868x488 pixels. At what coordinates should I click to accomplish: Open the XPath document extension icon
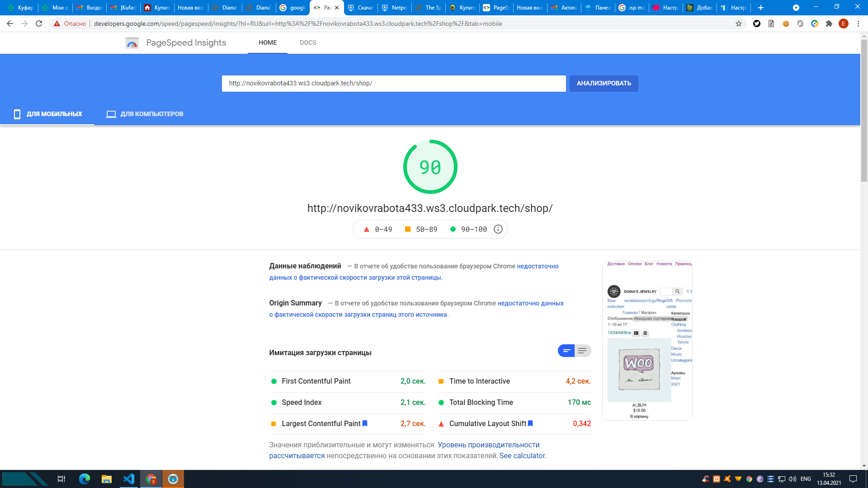point(771,23)
